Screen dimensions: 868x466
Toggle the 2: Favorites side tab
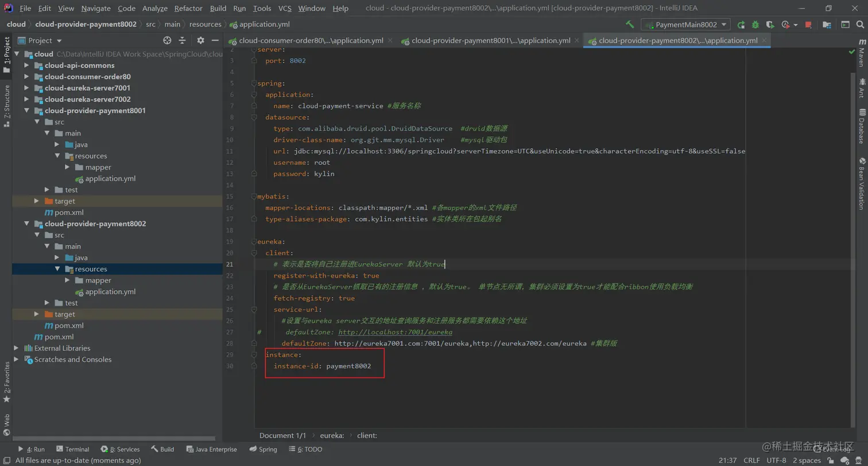pyautogui.click(x=6, y=382)
